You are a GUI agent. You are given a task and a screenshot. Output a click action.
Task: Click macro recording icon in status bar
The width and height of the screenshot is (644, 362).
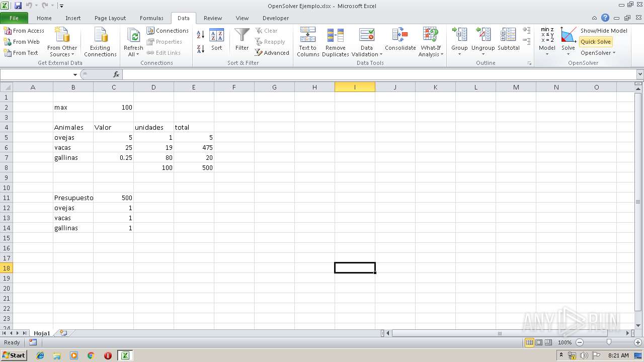coord(33,342)
